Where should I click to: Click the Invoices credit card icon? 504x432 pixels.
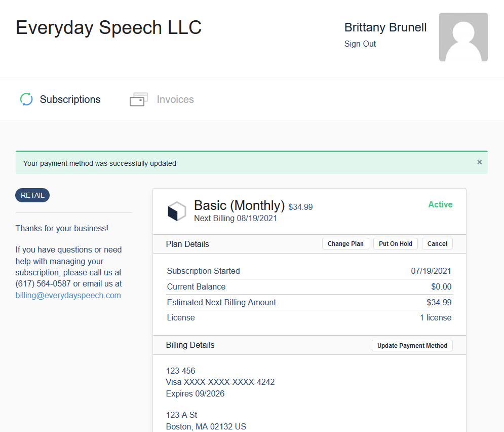138,99
